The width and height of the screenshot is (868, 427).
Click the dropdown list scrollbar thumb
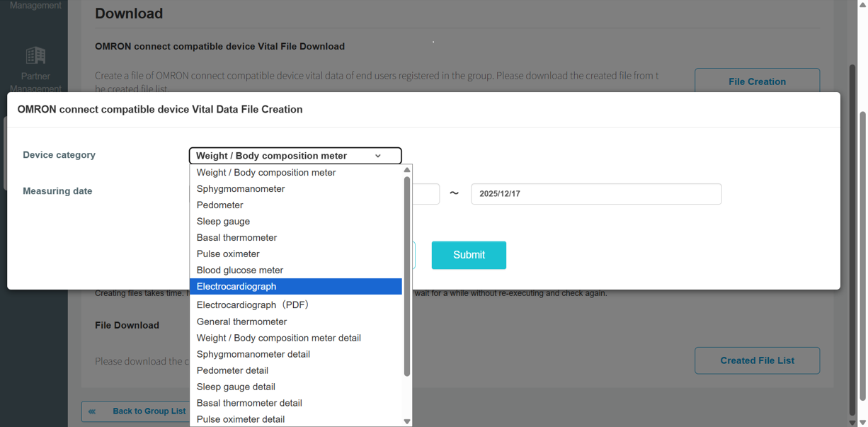[x=407, y=276]
